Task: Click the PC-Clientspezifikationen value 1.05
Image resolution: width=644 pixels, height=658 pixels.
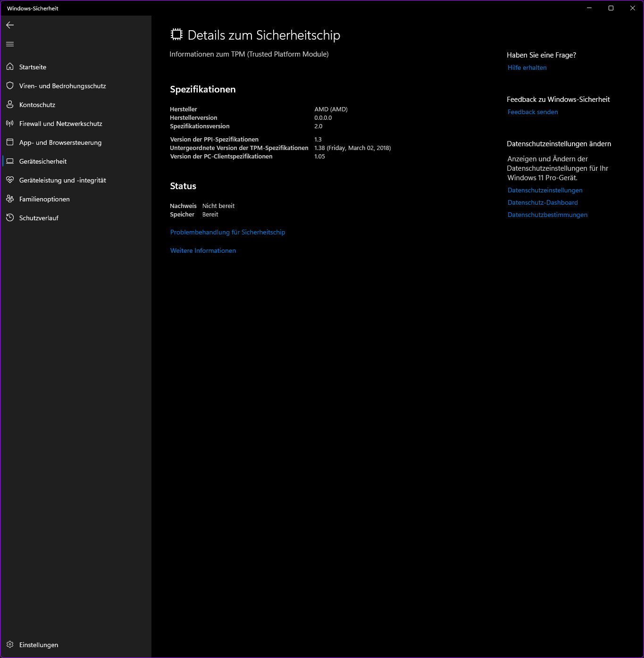Action: [x=319, y=156]
